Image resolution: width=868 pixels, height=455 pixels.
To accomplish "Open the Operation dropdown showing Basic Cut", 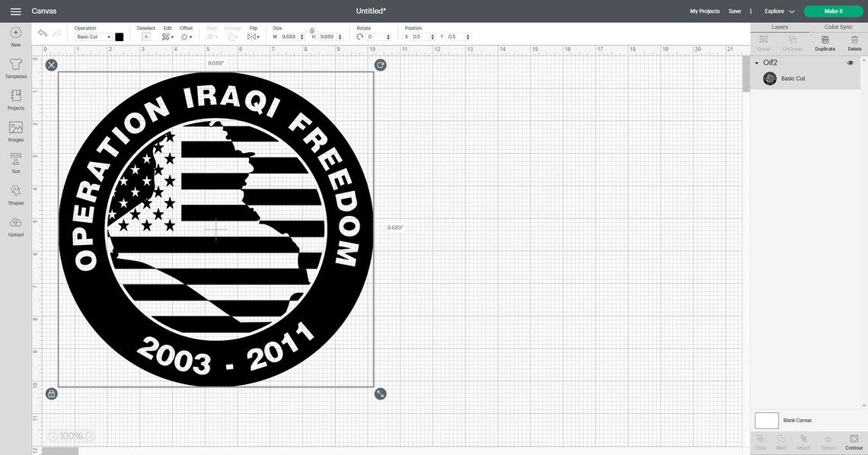I will [94, 37].
